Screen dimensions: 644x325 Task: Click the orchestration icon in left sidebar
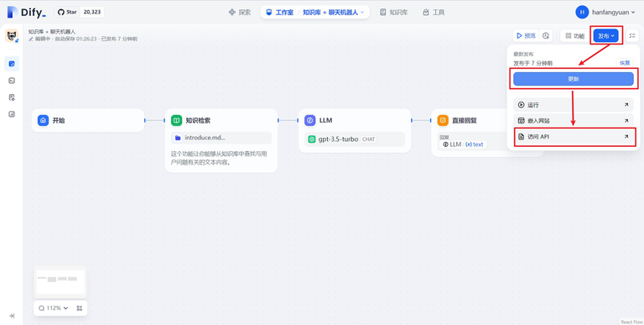pyautogui.click(x=12, y=64)
